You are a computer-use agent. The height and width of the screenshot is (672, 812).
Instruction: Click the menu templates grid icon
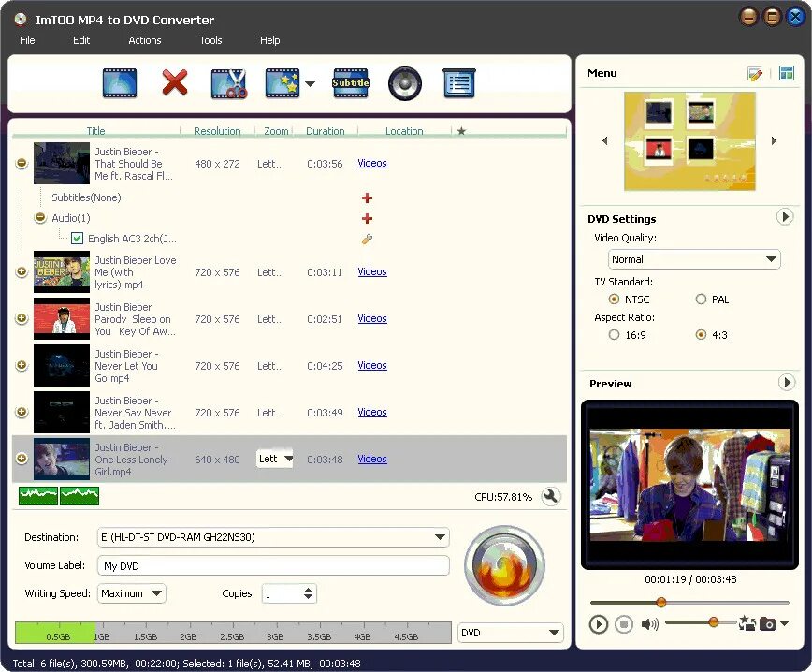point(787,73)
